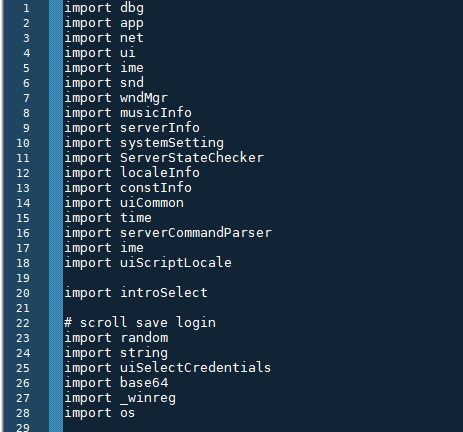Click on 'uiSelectCredentials' import
The image size is (463, 432).
point(195,368)
